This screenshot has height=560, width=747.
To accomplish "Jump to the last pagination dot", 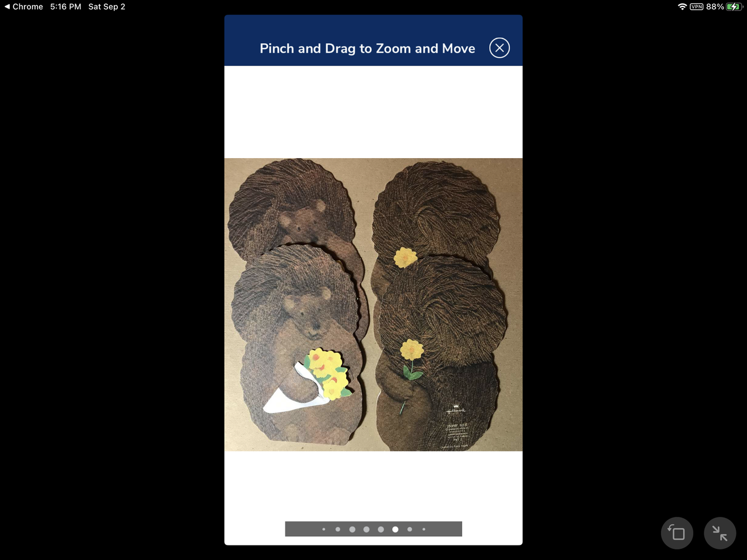I will pos(424,529).
